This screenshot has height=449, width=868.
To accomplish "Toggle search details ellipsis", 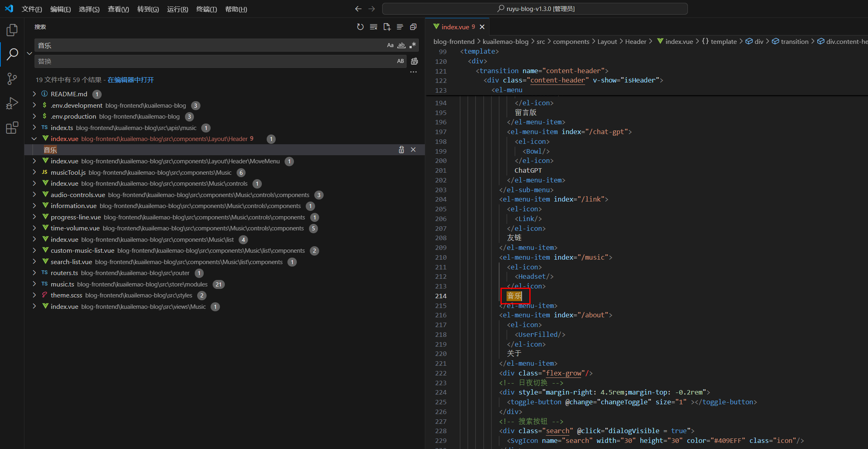I will [x=413, y=72].
